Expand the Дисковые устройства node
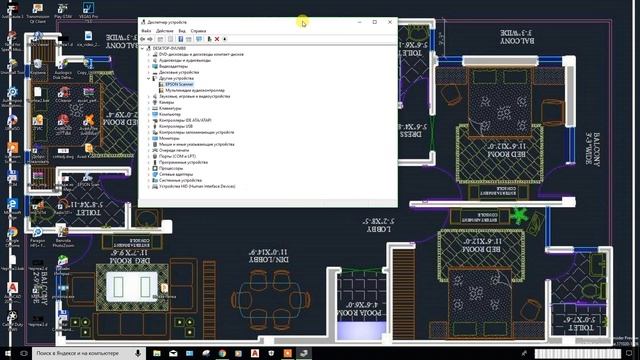 coord(149,72)
